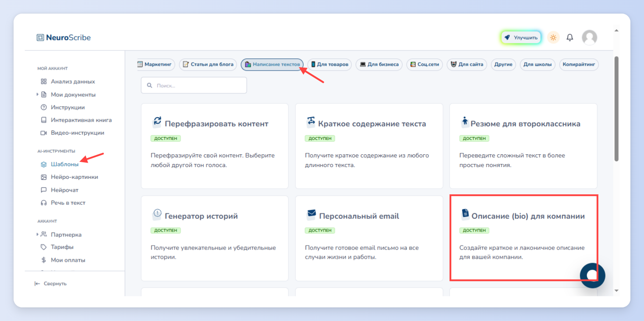This screenshot has width=644, height=321.
Task: Open the Краткое содержание текста card
Action: tap(369, 146)
